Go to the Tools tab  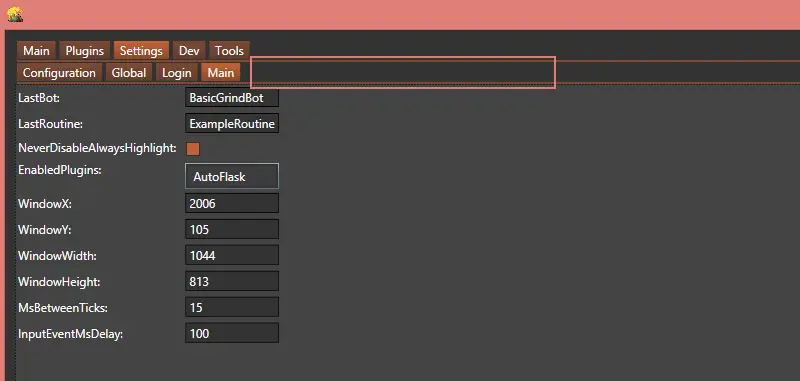pyautogui.click(x=229, y=51)
